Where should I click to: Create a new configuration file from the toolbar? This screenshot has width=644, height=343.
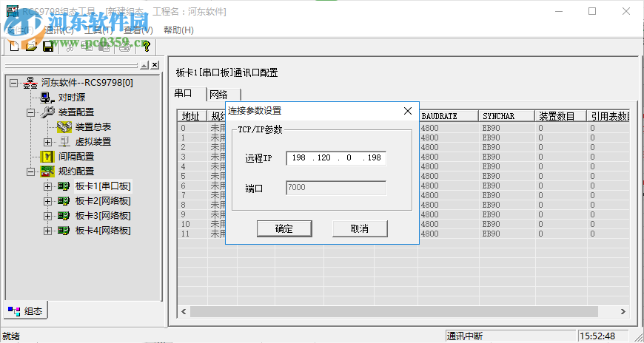pos(14,47)
